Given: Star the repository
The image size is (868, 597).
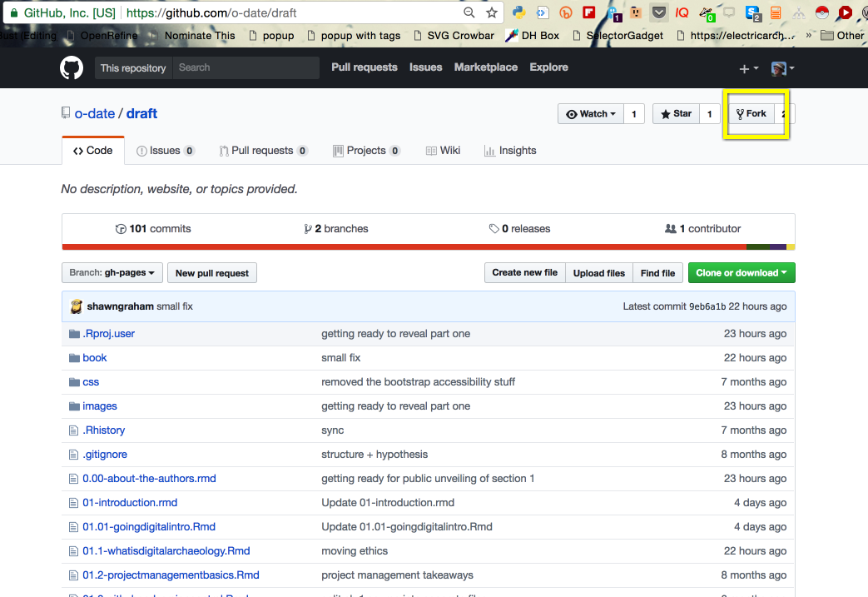Looking at the screenshot, I should 676,114.
